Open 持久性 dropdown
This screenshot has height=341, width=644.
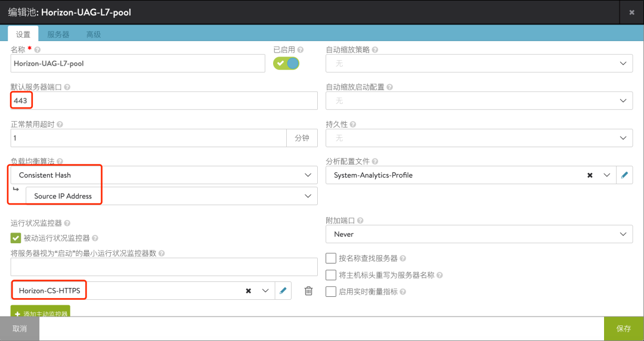click(x=479, y=138)
